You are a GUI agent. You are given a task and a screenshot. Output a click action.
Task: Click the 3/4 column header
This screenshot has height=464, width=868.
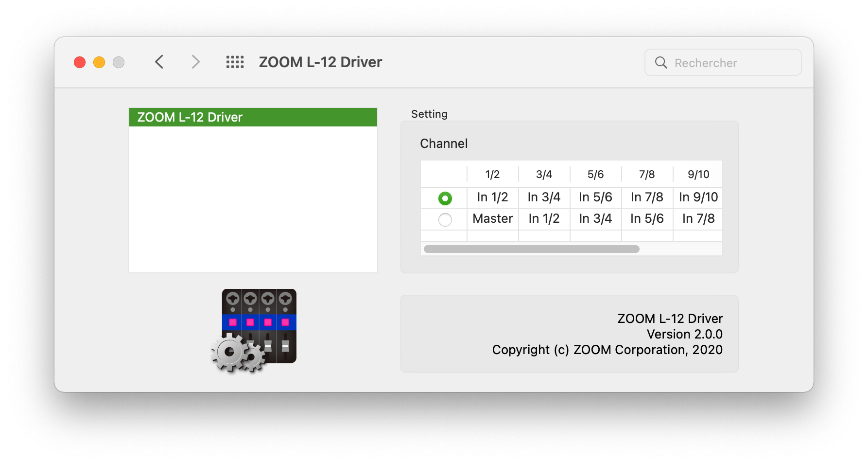point(544,174)
